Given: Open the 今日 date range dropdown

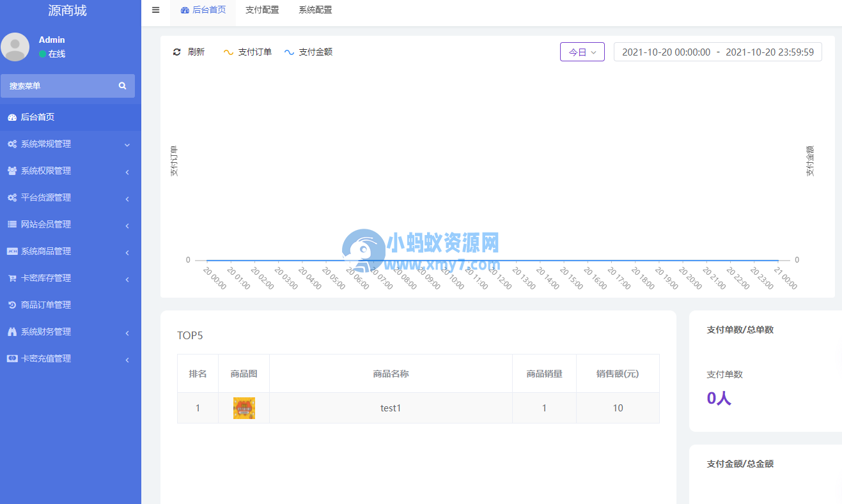Looking at the screenshot, I should 582,52.
